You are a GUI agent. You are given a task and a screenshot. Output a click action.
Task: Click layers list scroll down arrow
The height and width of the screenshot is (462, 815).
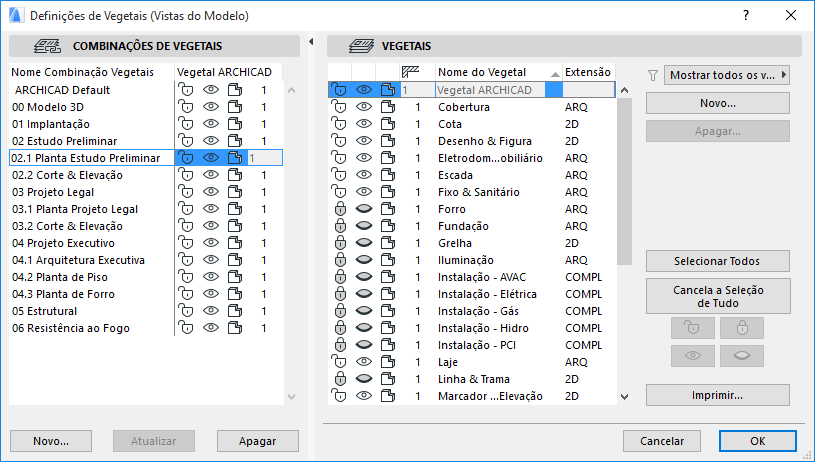[x=624, y=397]
